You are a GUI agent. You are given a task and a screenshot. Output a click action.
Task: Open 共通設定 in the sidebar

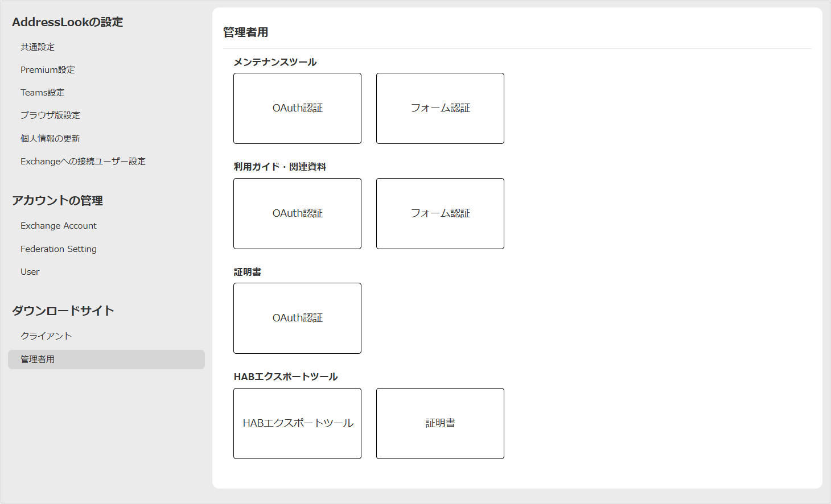(38, 47)
